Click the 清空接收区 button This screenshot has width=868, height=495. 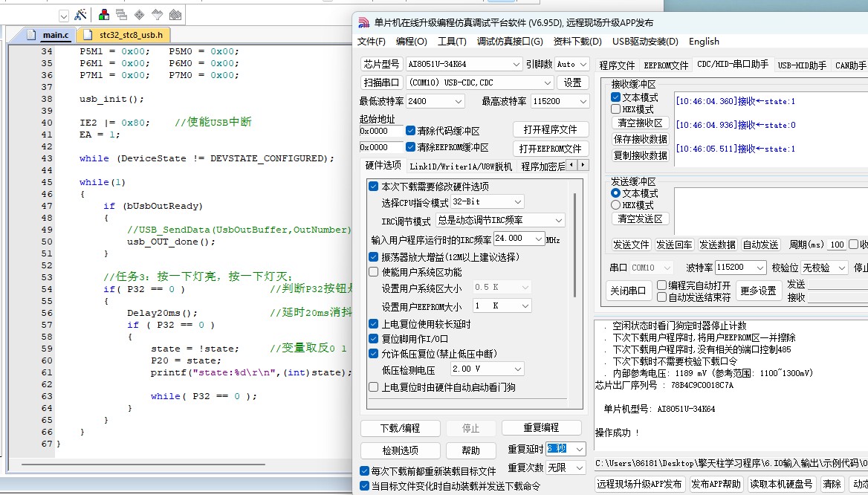(x=641, y=123)
